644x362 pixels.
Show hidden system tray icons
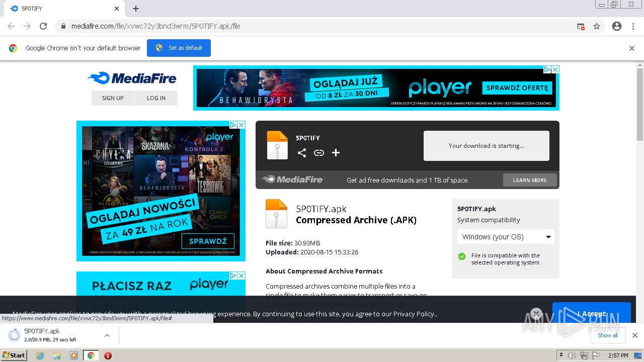pos(561,355)
